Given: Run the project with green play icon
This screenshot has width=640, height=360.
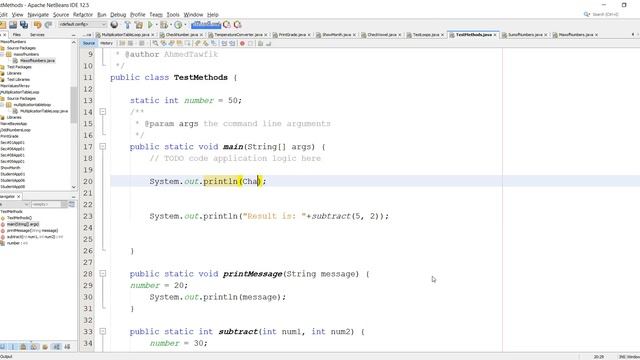Looking at the screenshot, I should pos(150,25).
